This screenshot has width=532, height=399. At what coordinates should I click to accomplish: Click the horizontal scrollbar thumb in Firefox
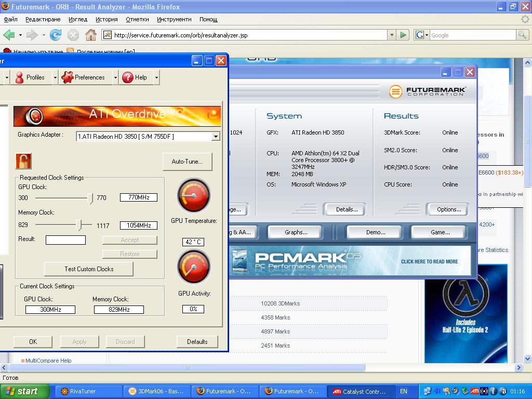click(187, 367)
